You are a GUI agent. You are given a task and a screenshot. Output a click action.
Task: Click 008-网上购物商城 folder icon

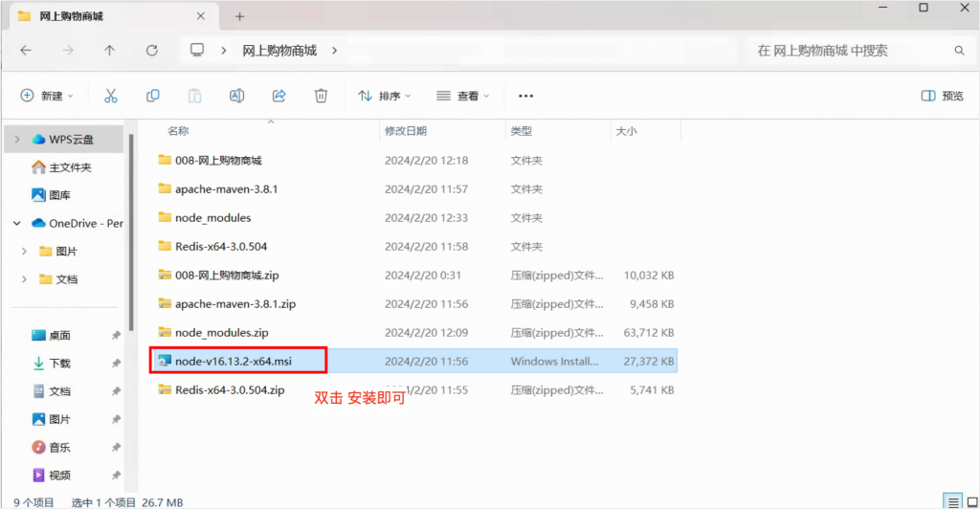(x=165, y=160)
